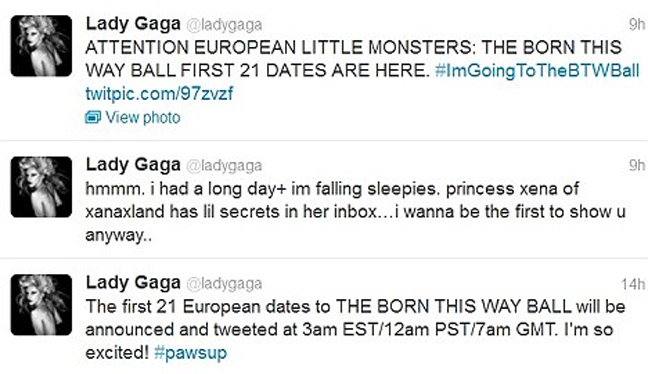This screenshot has height=374, width=648.
Task: Click @ladygaga handle on first tweet
Action: (x=224, y=25)
